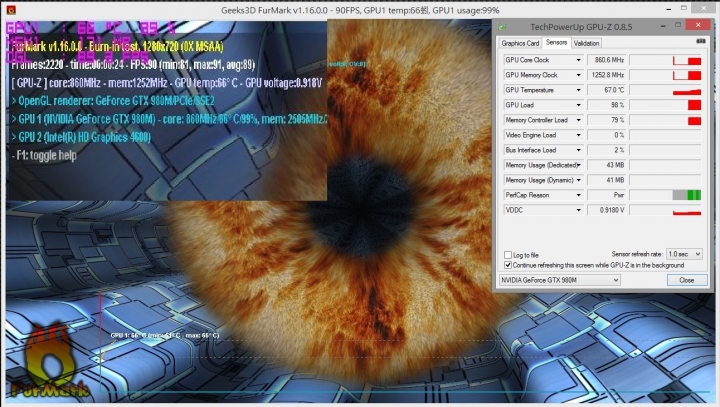Open the Validation tab

[586, 43]
